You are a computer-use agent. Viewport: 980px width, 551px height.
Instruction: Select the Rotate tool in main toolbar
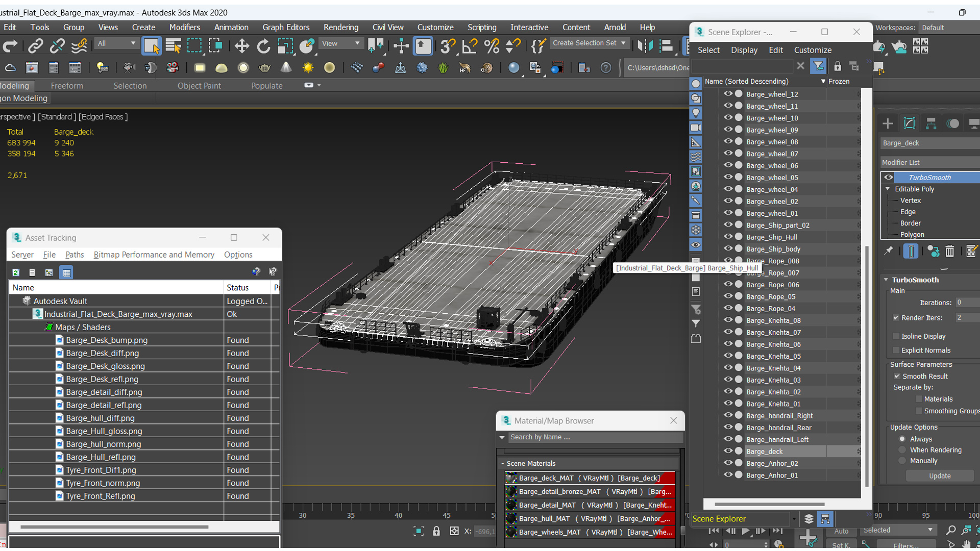coord(263,46)
